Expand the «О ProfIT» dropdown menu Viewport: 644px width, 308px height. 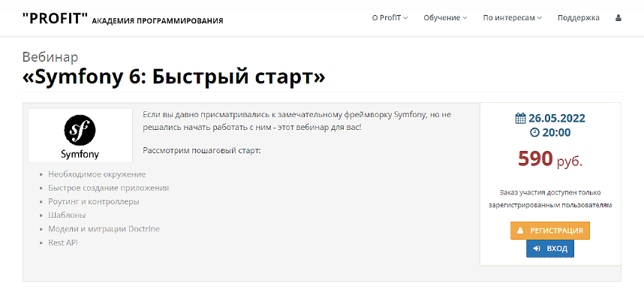pyautogui.click(x=390, y=18)
